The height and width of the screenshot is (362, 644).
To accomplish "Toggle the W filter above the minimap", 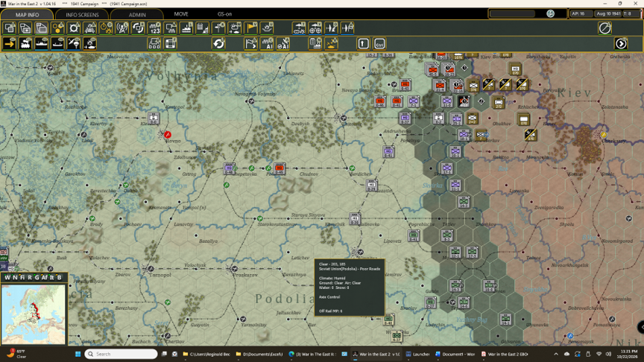I will [x=7, y=277].
